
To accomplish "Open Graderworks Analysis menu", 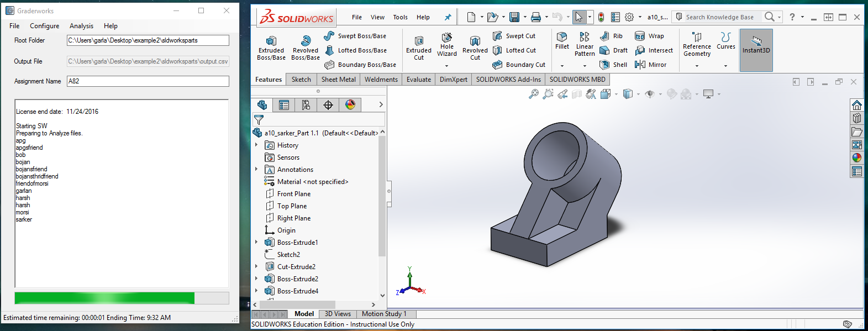I will pos(81,26).
